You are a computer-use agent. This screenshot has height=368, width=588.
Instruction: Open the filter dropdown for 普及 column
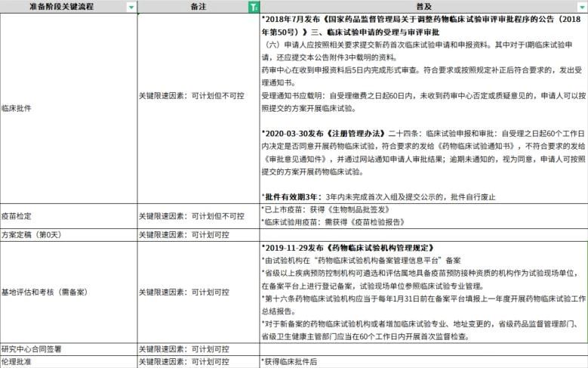click(x=582, y=6)
